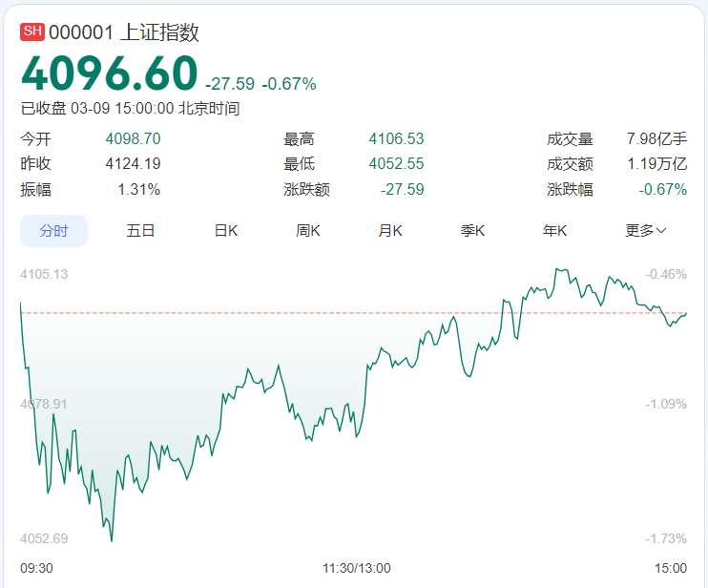
Task: Select the 季K quarterly chart tab
Action: [473, 231]
